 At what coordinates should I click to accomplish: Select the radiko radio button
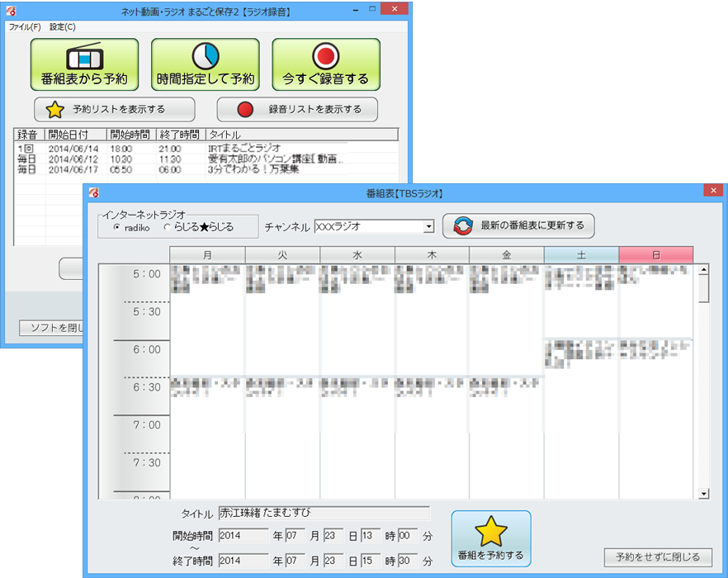(x=116, y=227)
